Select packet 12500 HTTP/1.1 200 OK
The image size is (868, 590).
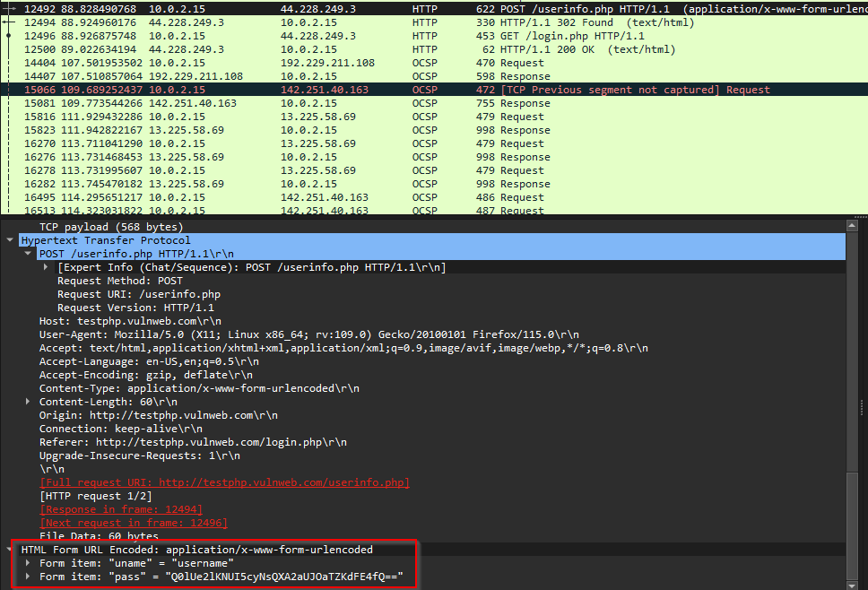(x=359, y=49)
